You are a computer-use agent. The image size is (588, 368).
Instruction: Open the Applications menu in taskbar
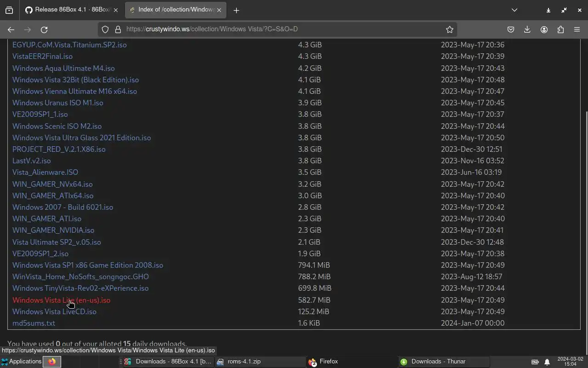[x=21, y=362]
